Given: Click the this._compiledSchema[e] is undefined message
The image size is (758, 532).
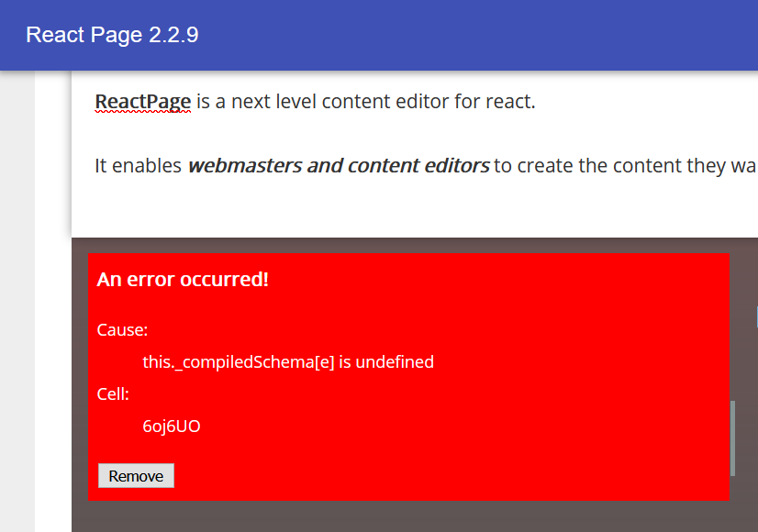Looking at the screenshot, I should point(288,362).
